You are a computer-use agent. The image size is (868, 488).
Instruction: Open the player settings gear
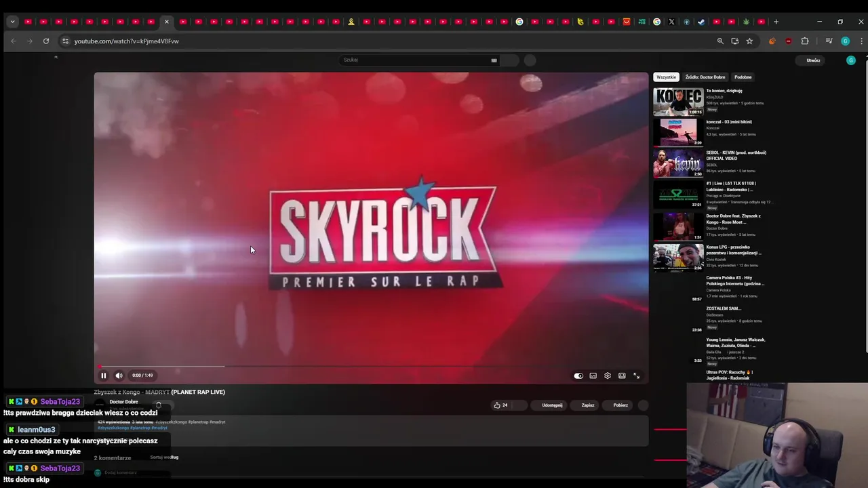pos(608,375)
